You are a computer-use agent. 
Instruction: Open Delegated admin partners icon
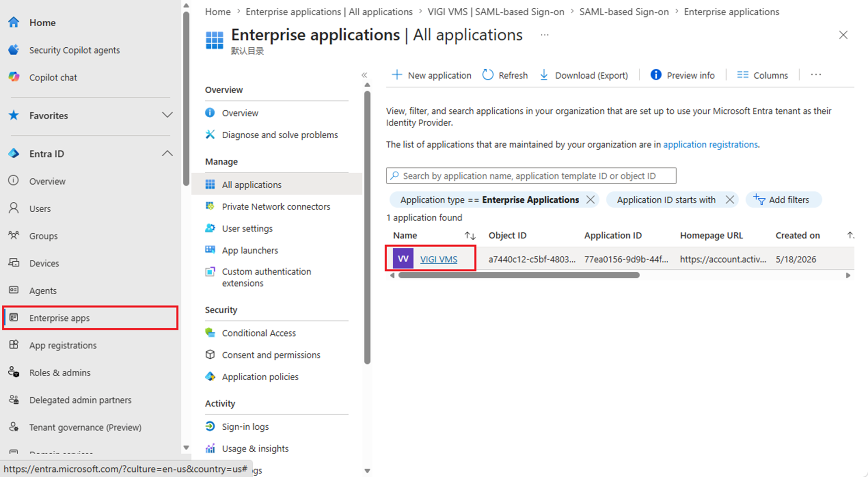pos(14,400)
